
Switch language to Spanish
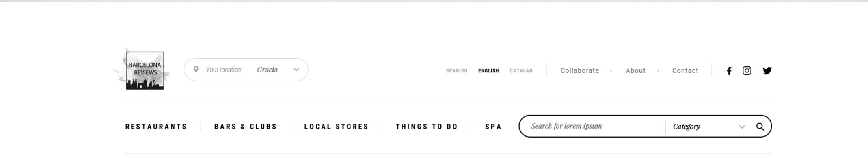click(456, 71)
